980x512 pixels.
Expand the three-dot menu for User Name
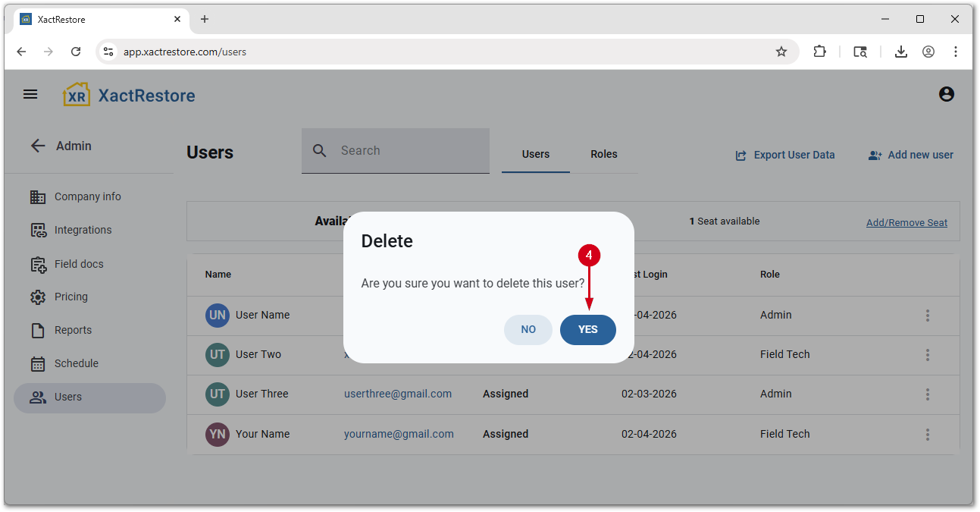[x=927, y=316]
